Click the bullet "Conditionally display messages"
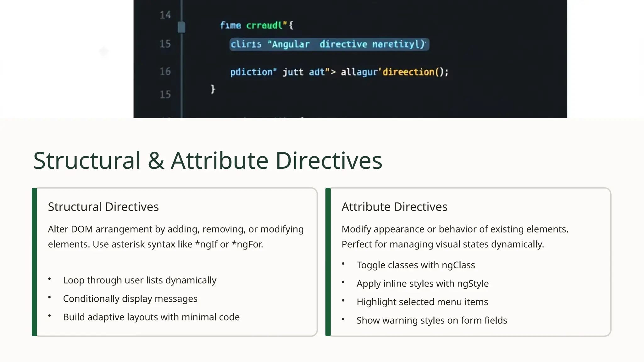Image resolution: width=644 pixels, height=362 pixels. [x=130, y=299]
